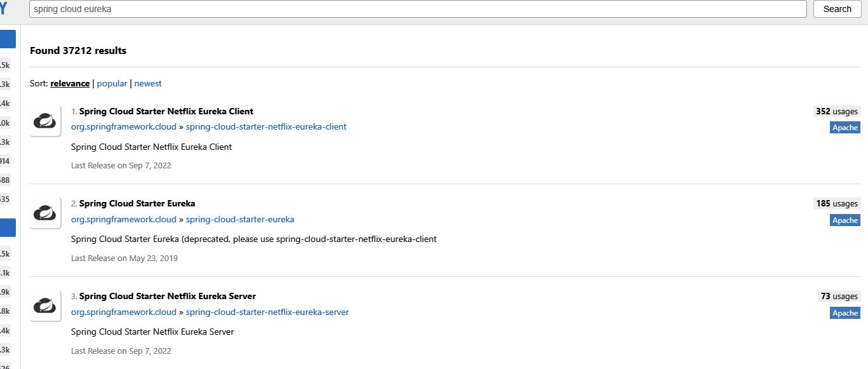Click the Spring leaf icon next to Spring Cloud Starter Eureka
868x369 pixels.
(44, 213)
